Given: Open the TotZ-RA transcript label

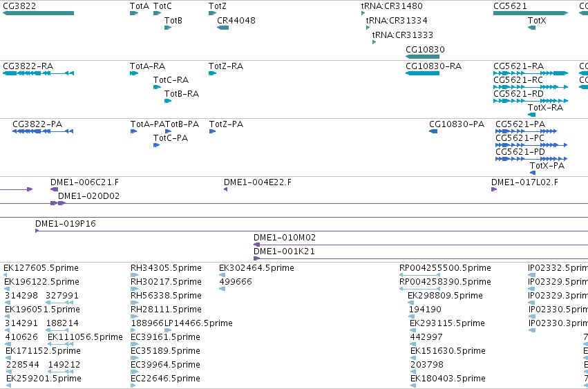Looking at the screenshot, I should [x=226, y=66].
